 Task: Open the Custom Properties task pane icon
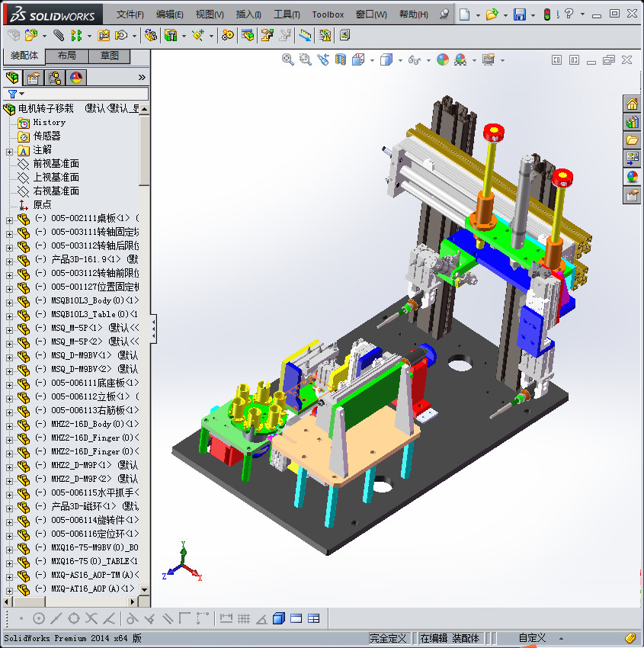click(x=632, y=195)
